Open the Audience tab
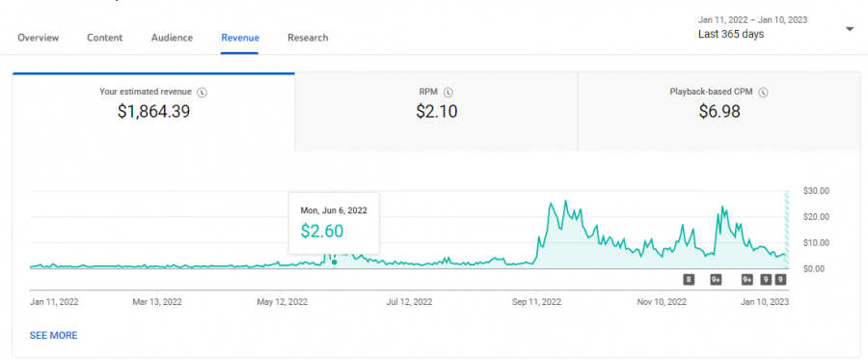868x360 pixels. 173,38
